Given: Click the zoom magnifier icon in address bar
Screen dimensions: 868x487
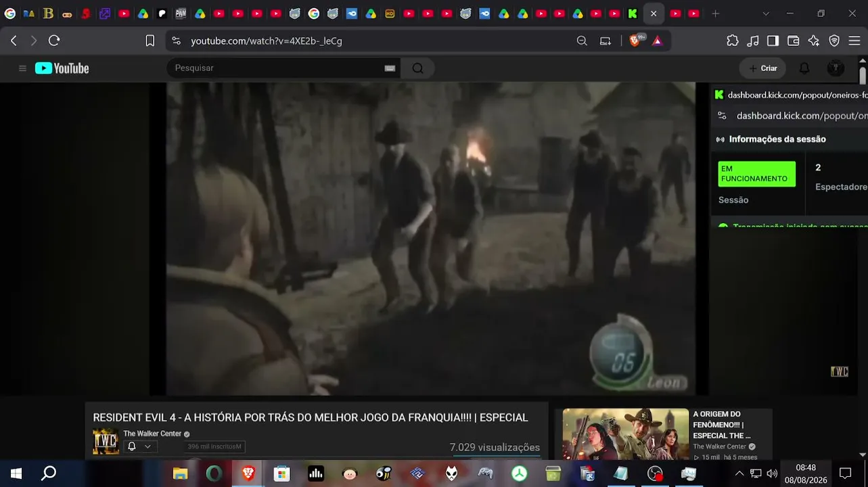Looking at the screenshot, I should [x=582, y=41].
